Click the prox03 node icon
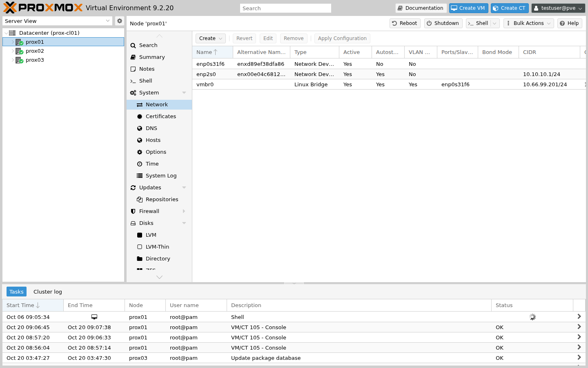 point(19,60)
